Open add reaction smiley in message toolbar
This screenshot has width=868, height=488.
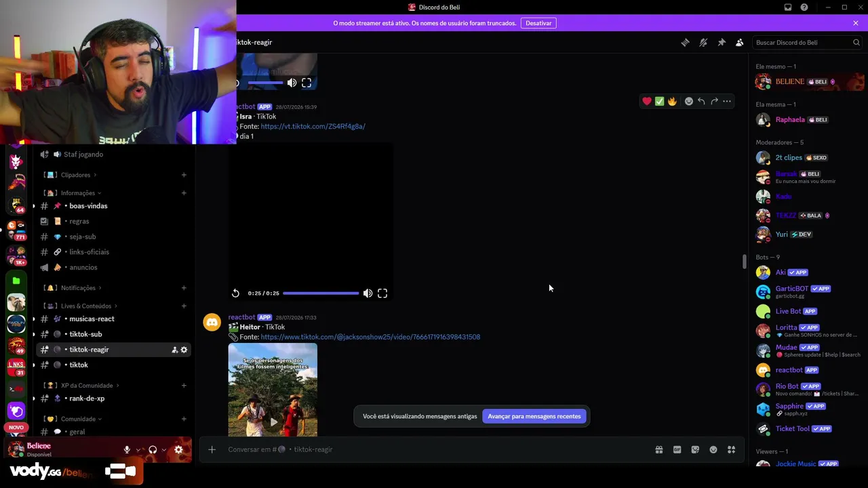point(689,102)
